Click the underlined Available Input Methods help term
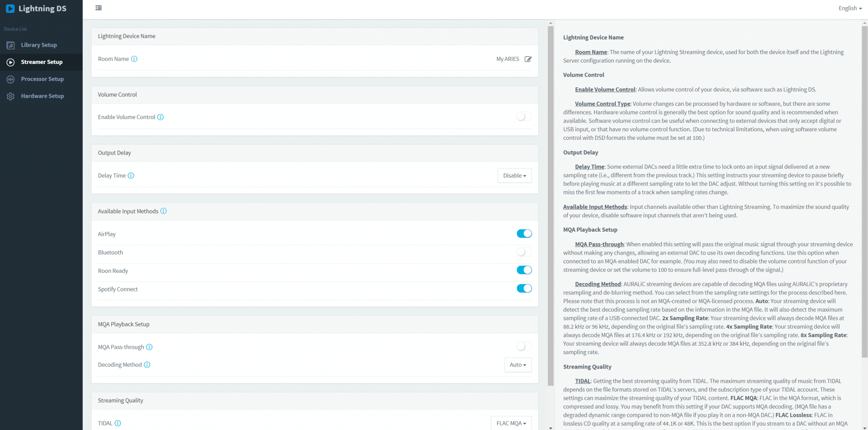The height and width of the screenshot is (430, 868). (x=595, y=207)
